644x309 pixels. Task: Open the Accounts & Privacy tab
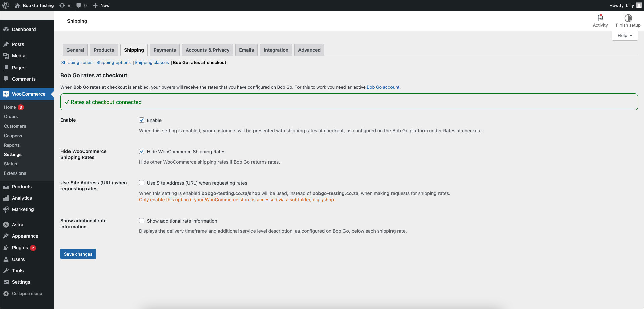point(208,50)
